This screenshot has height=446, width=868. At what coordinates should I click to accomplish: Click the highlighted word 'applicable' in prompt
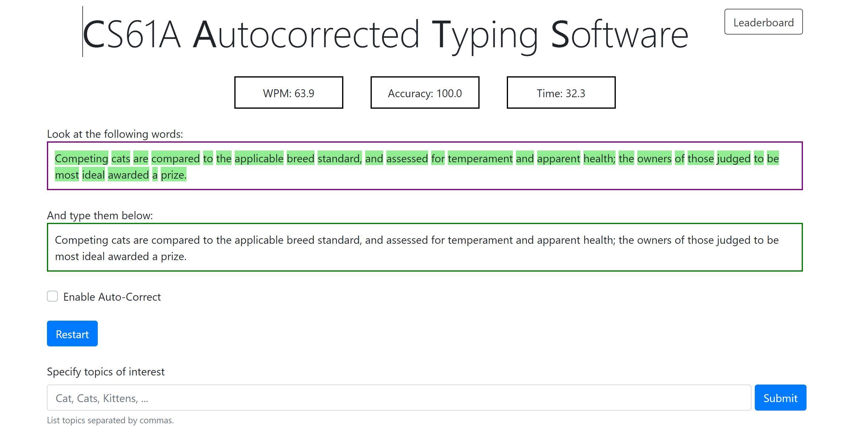pyautogui.click(x=259, y=158)
